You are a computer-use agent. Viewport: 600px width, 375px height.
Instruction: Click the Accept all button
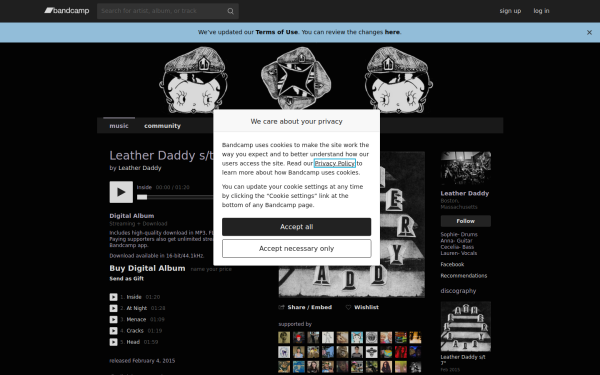(x=297, y=227)
